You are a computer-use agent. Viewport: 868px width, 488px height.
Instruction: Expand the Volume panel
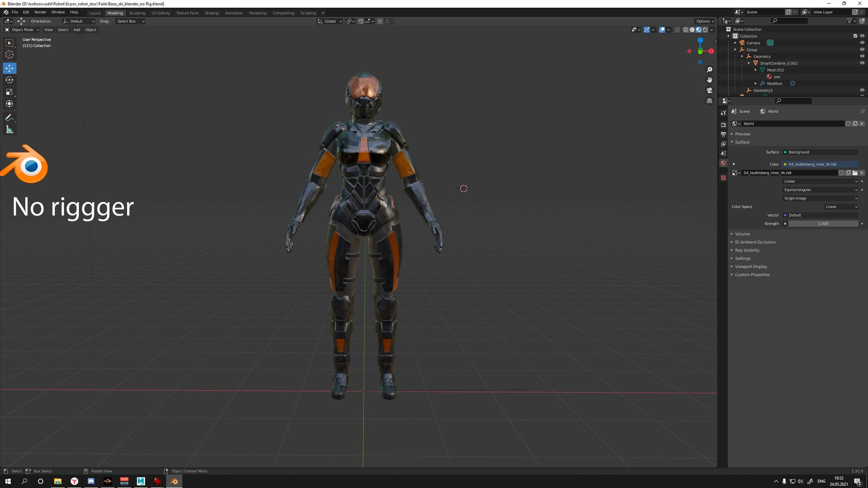[x=742, y=234]
